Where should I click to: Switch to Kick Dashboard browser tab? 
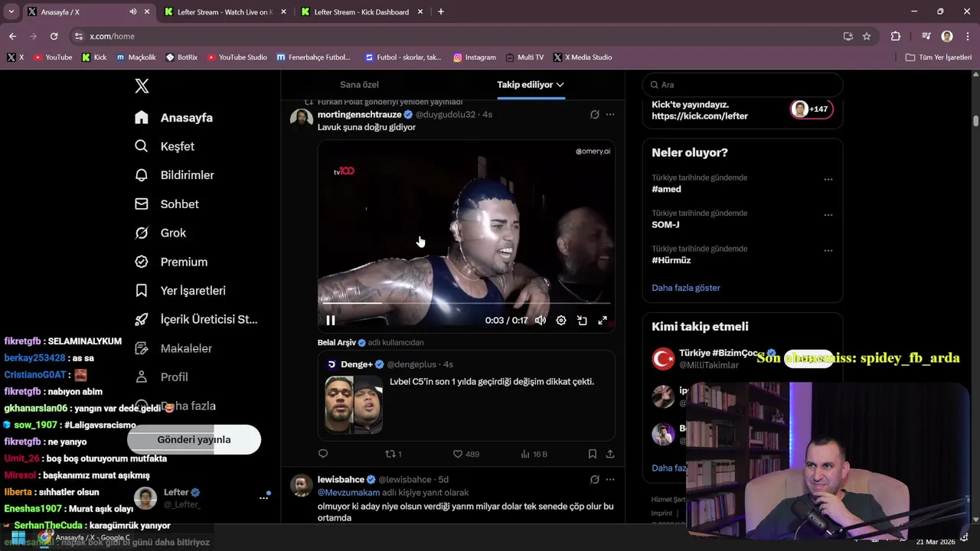(361, 11)
